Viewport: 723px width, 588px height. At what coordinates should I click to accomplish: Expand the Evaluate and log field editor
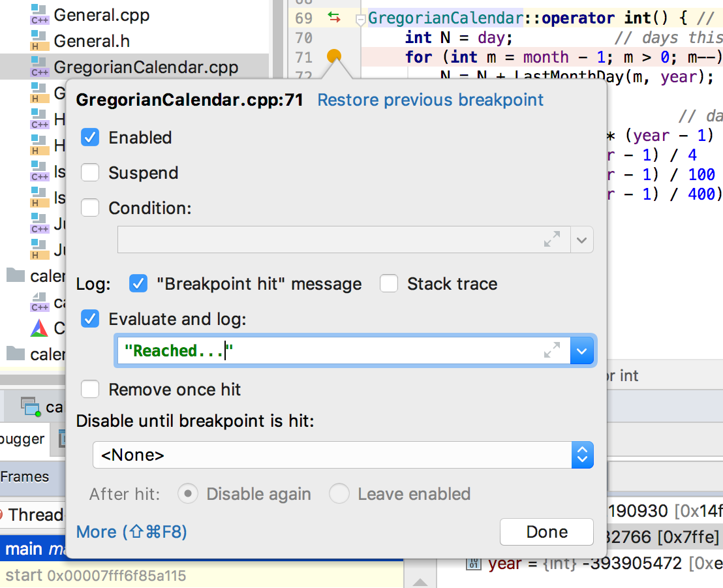pos(552,351)
